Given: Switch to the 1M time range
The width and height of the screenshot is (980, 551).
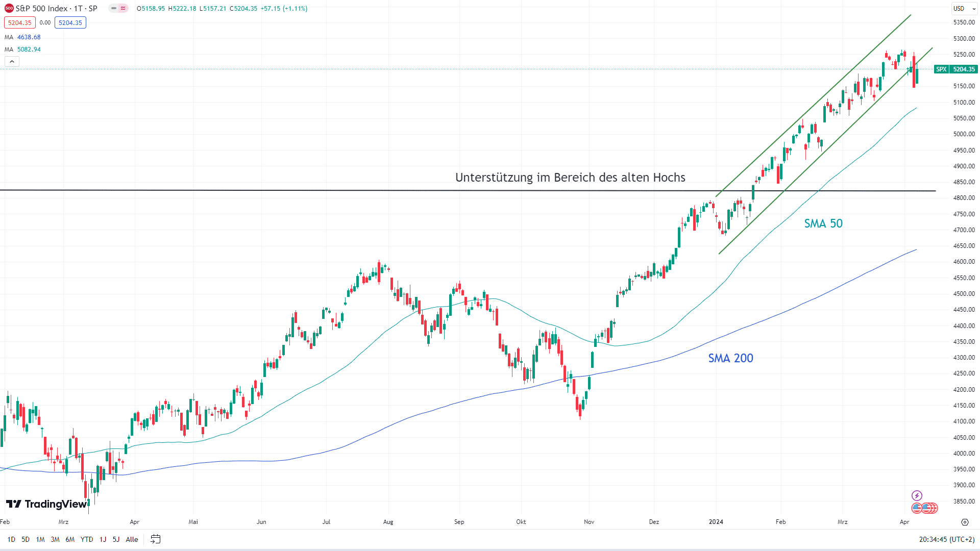Looking at the screenshot, I should (x=40, y=539).
